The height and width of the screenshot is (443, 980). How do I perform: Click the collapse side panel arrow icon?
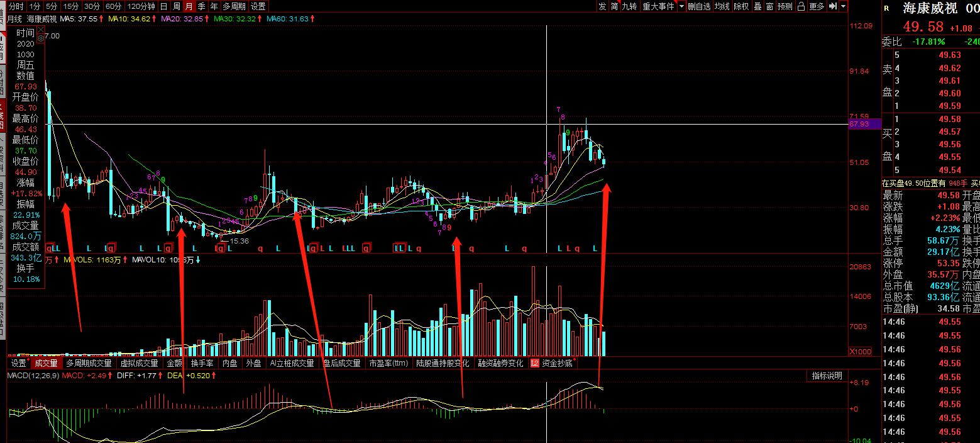834,6
